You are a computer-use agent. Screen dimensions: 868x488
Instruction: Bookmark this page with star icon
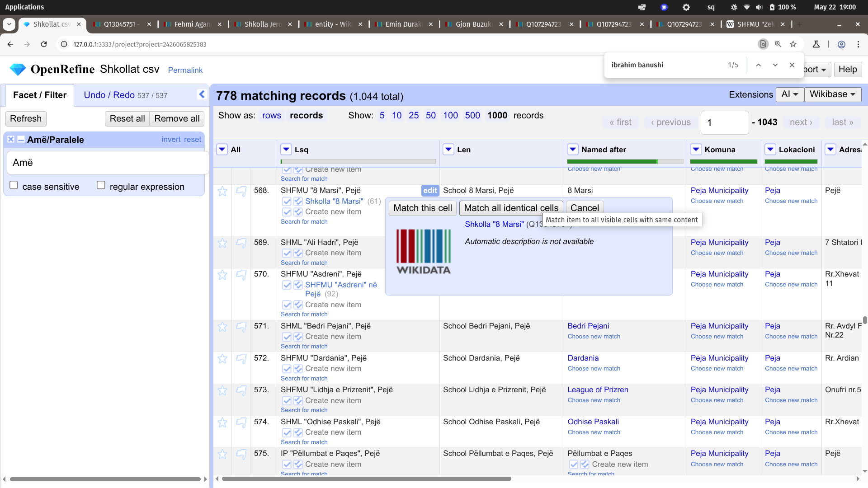[x=793, y=44]
